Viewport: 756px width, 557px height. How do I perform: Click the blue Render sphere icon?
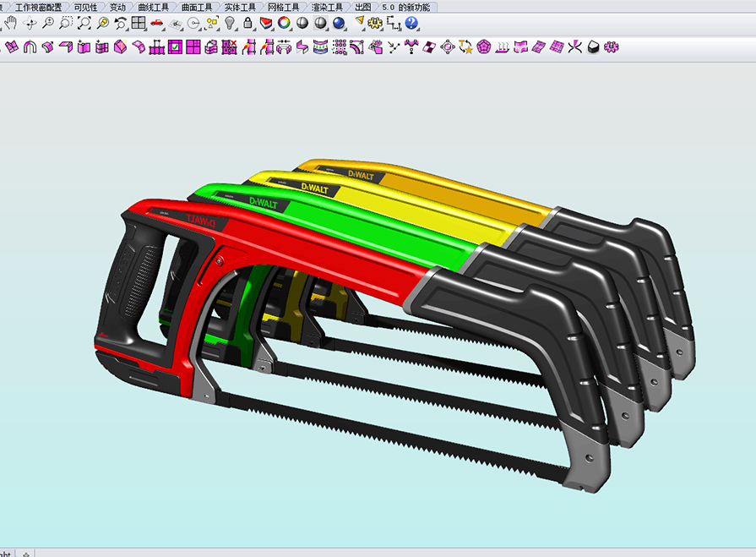[339, 23]
